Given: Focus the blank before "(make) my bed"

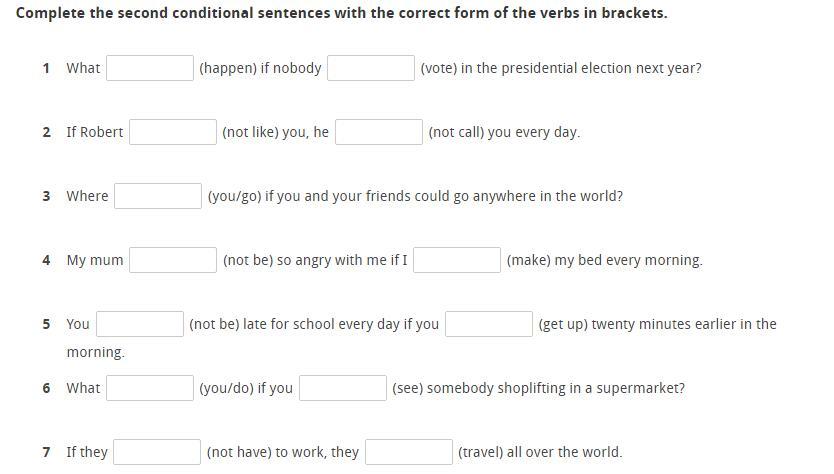Looking at the screenshot, I should click(457, 260).
